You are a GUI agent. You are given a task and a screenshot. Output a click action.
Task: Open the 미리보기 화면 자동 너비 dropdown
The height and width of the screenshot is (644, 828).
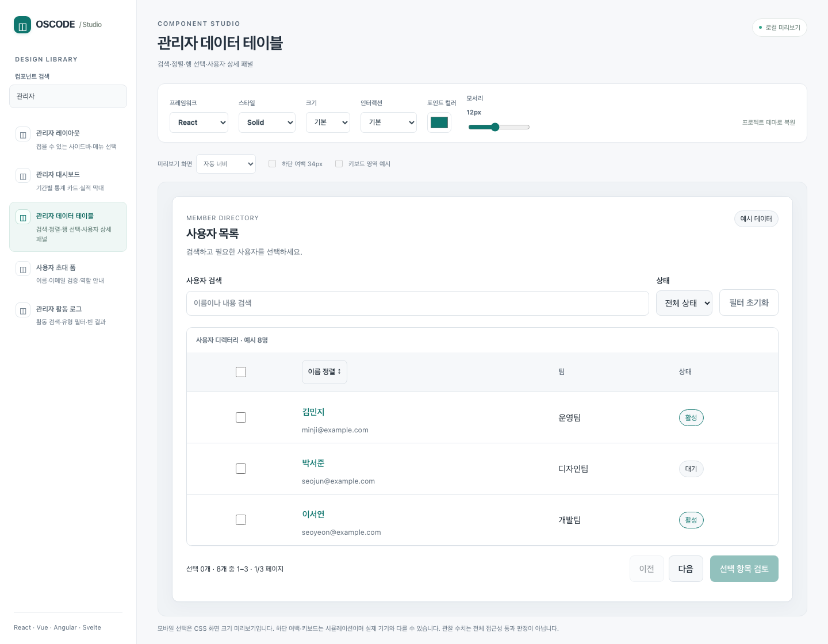pos(226,164)
